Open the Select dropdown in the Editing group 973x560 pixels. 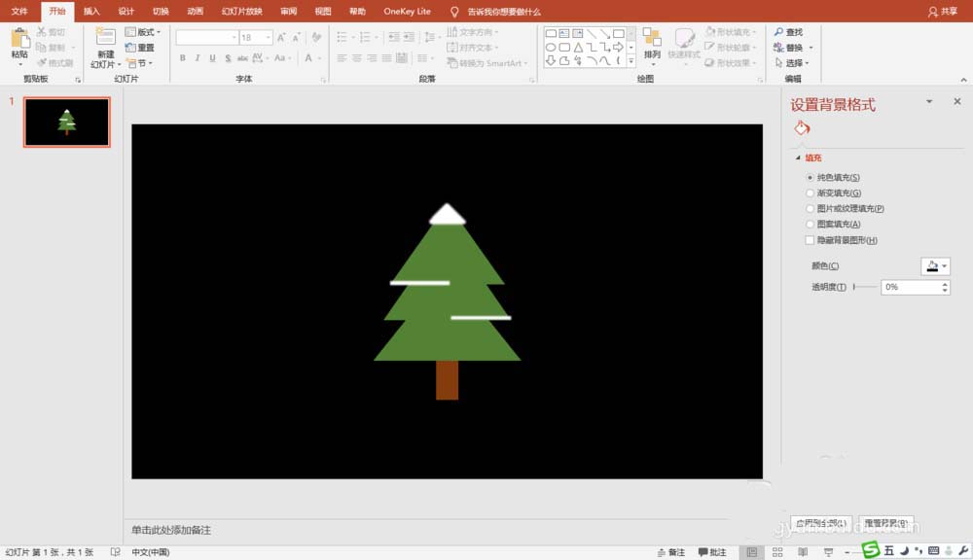[x=792, y=62]
